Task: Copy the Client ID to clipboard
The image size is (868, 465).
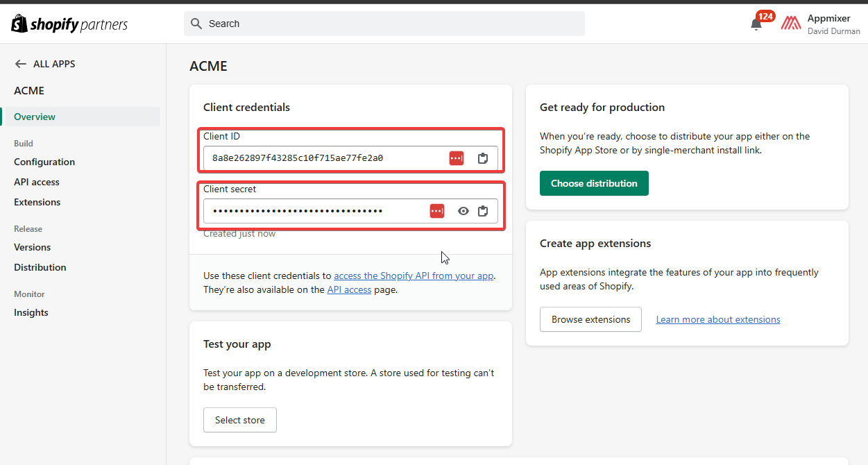Action: (483, 158)
